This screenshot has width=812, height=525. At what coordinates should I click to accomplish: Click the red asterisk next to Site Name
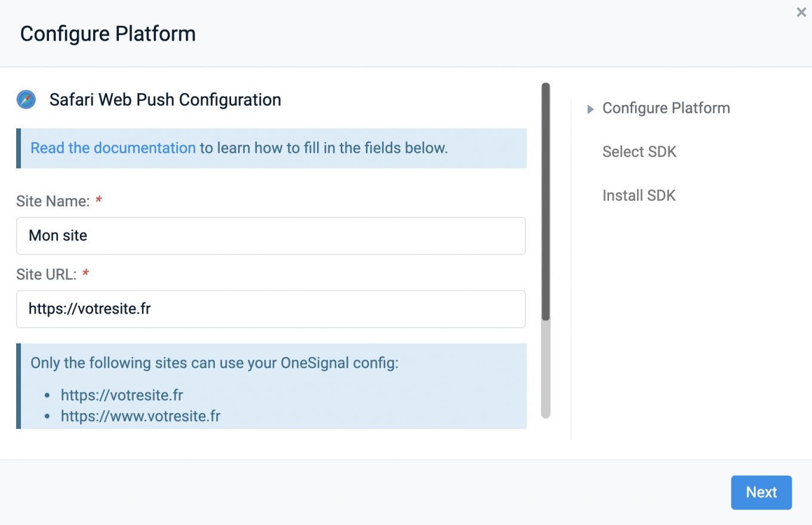pyautogui.click(x=99, y=200)
